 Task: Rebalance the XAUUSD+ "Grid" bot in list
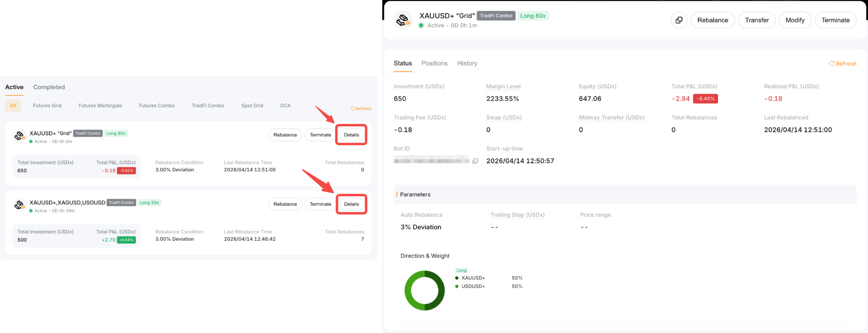pos(285,135)
